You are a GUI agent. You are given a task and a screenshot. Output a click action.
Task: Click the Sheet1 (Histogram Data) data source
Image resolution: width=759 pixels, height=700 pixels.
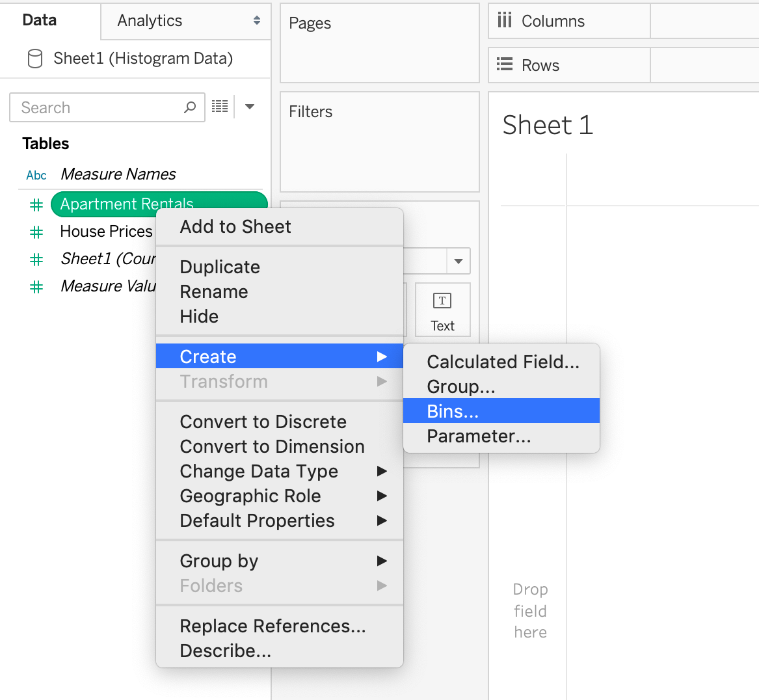pos(143,59)
